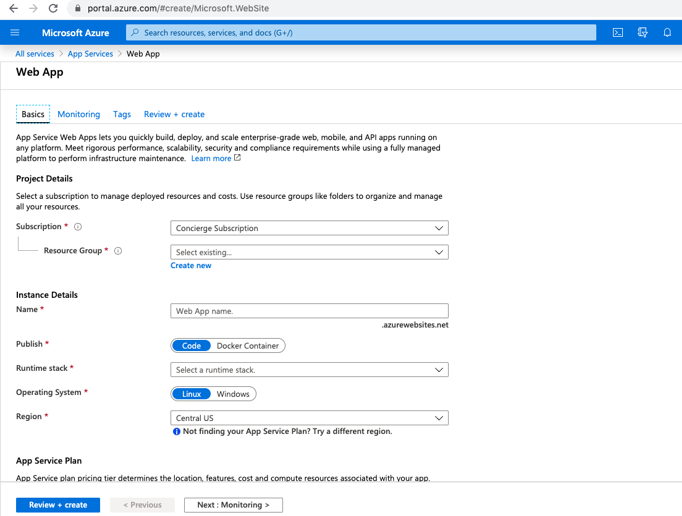This screenshot has width=682, height=516.
Task: Open the Learn more link
Action: pyautogui.click(x=211, y=158)
